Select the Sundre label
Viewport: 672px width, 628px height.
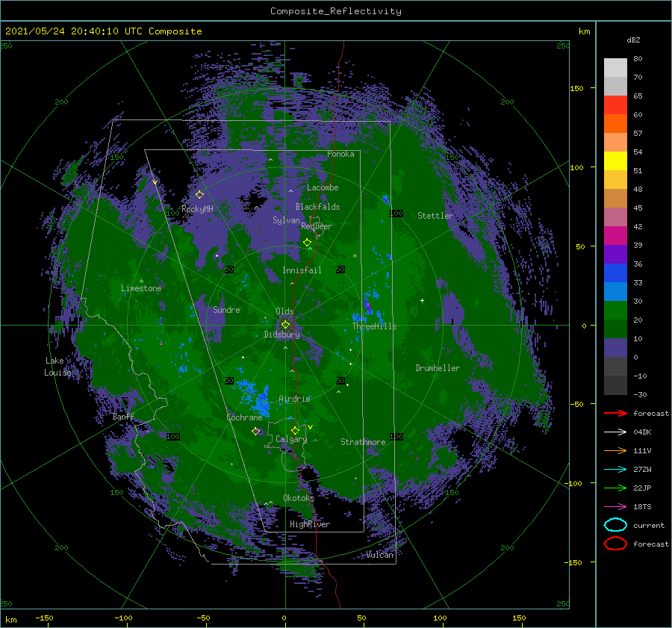click(226, 310)
